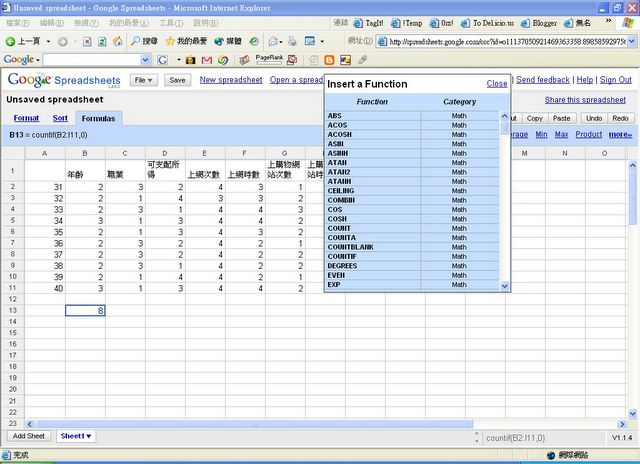The width and height of the screenshot is (640, 464).
Task: Open the IE Tools menu 工具(T)
Action: pyautogui.click(x=171, y=23)
